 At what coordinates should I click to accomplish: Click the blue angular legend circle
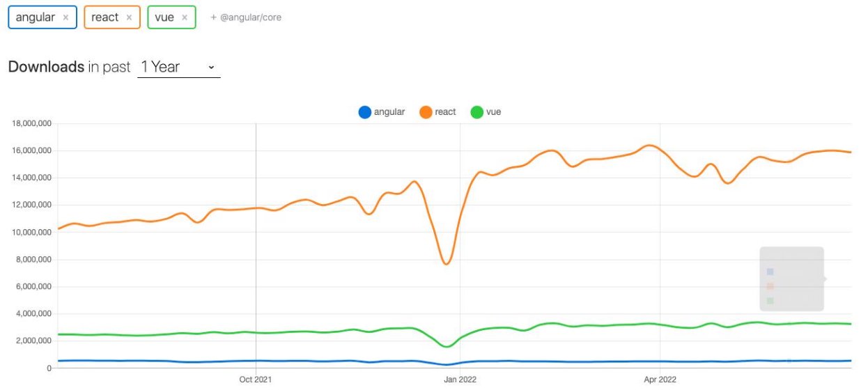pyautogui.click(x=364, y=112)
